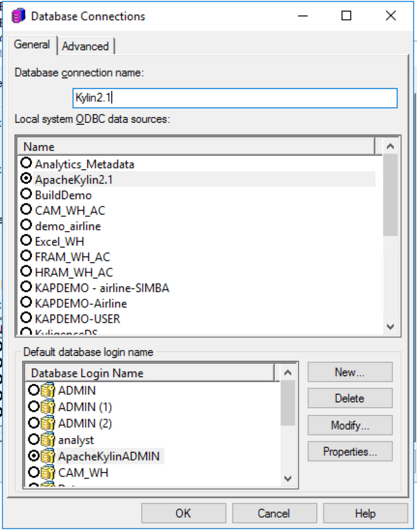Image resolution: width=417 pixels, height=532 pixels.
Task: Click the Database Connections title bar icon
Action: click(18, 16)
